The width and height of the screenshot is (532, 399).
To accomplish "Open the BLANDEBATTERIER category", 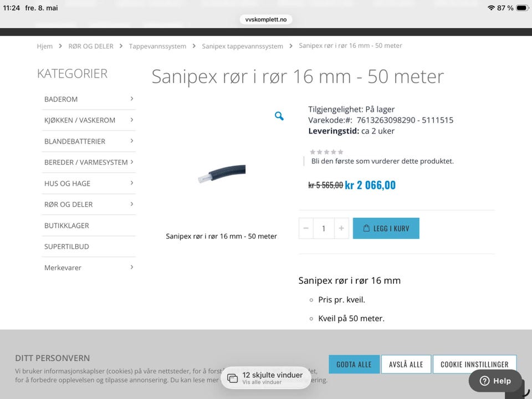I will click(75, 141).
